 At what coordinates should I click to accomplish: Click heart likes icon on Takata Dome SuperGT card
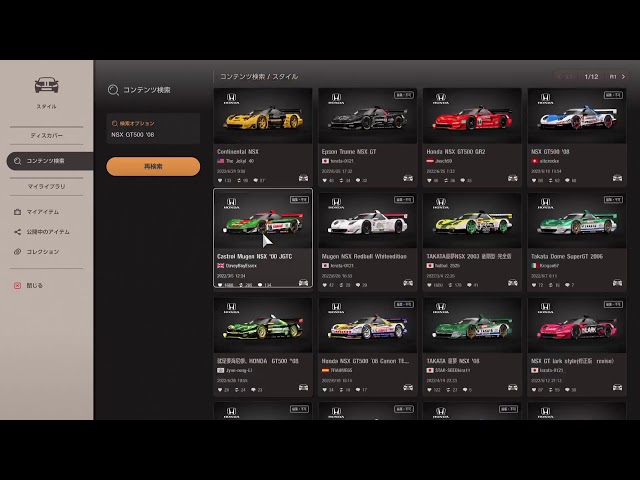pos(534,285)
